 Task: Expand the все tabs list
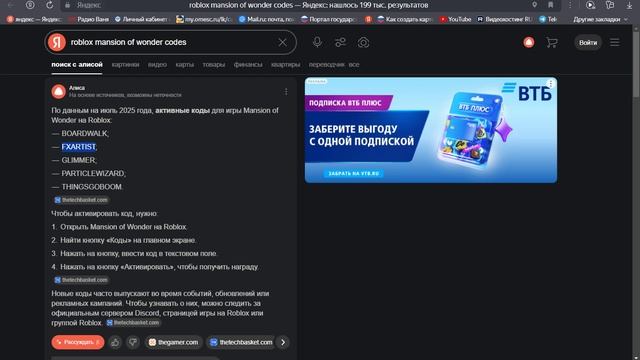click(354, 64)
